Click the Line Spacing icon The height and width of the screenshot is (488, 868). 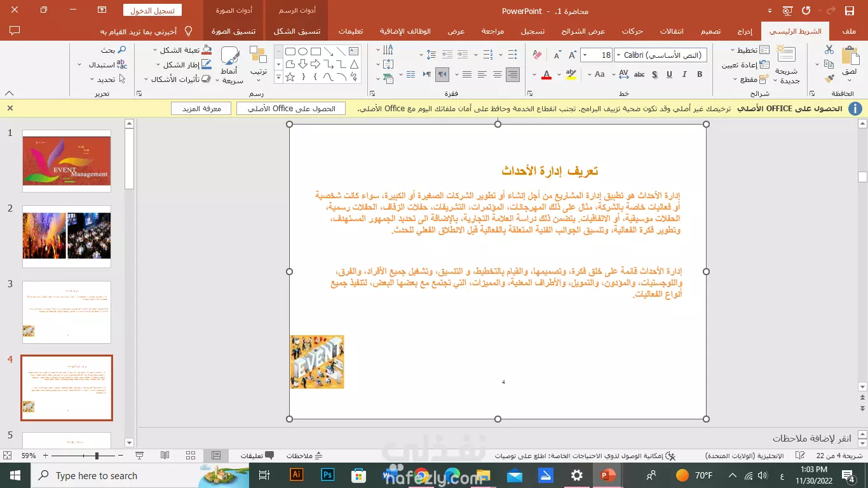coord(431,55)
